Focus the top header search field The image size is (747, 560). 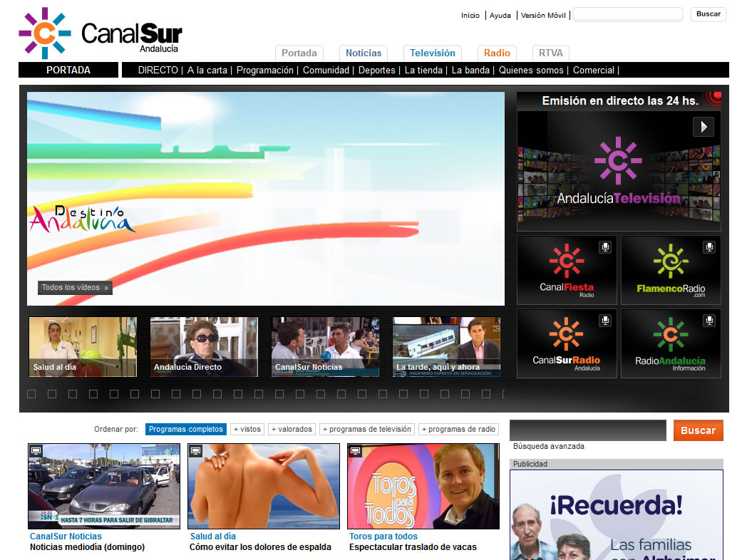(628, 14)
